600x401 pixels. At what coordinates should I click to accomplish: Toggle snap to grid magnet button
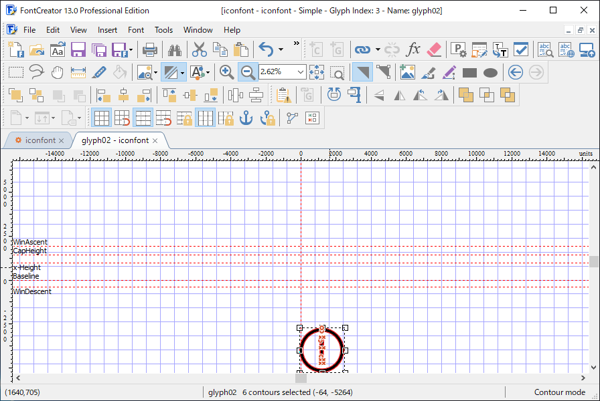[x=122, y=118]
